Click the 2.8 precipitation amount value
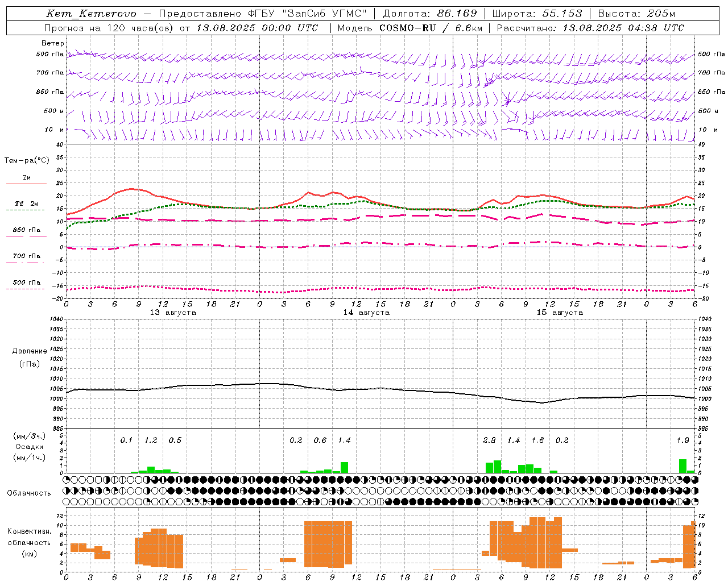 pyautogui.click(x=489, y=440)
